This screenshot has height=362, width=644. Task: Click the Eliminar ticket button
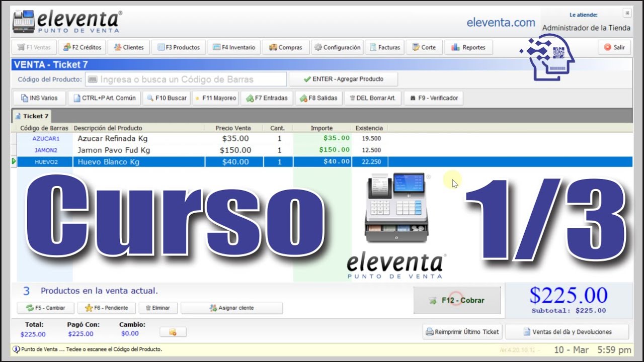pos(158,308)
